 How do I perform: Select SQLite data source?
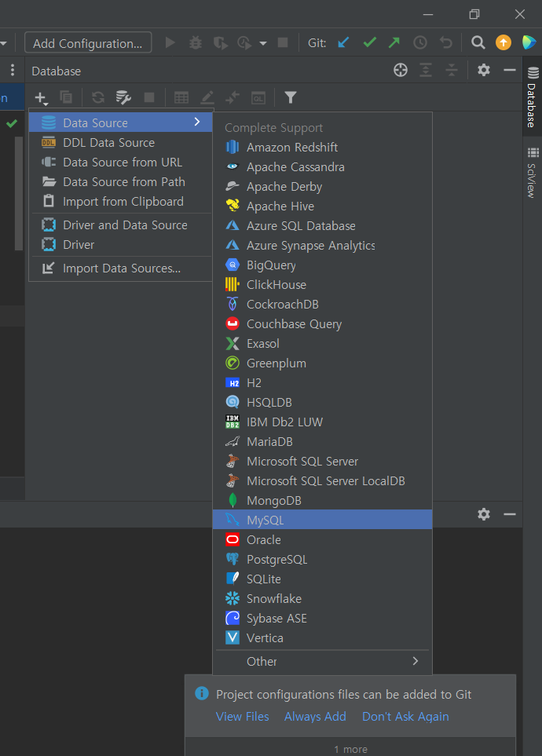tap(322, 579)
